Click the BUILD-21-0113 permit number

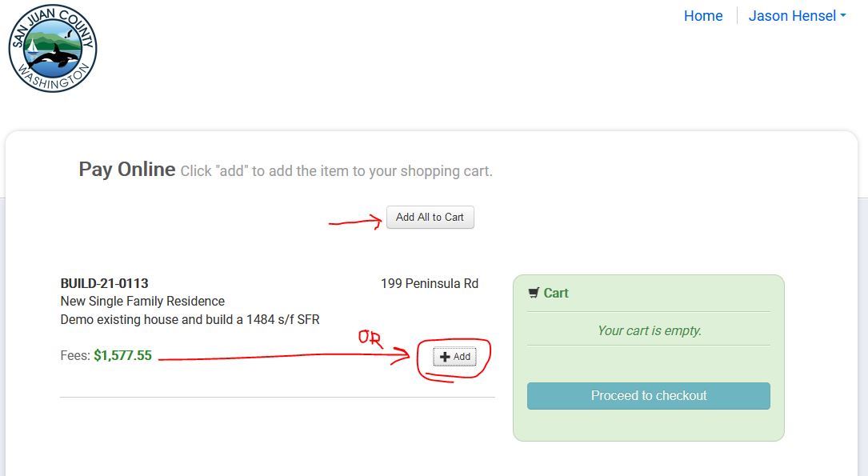(x=105, y=283)
